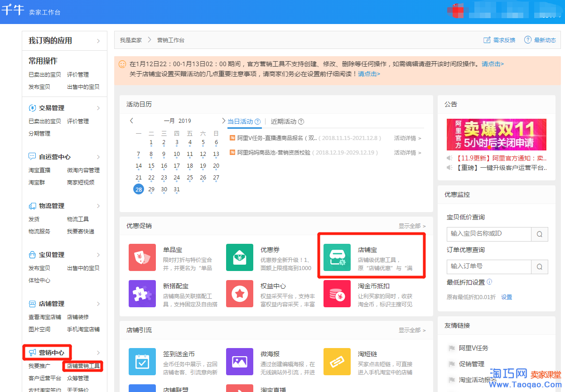565x392 pixels.
Task: Expand the 营销中心 section arrow
Action: (x=98, y=353)
